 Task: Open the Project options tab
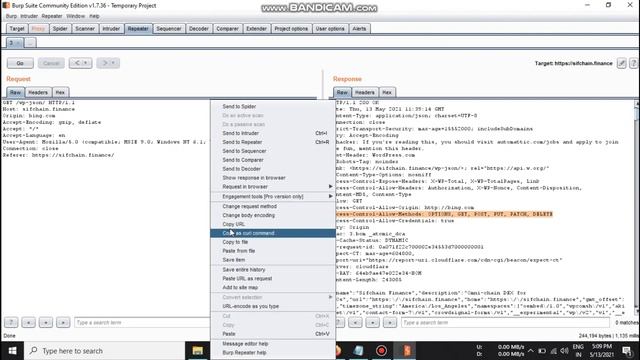tap(291, 29)
